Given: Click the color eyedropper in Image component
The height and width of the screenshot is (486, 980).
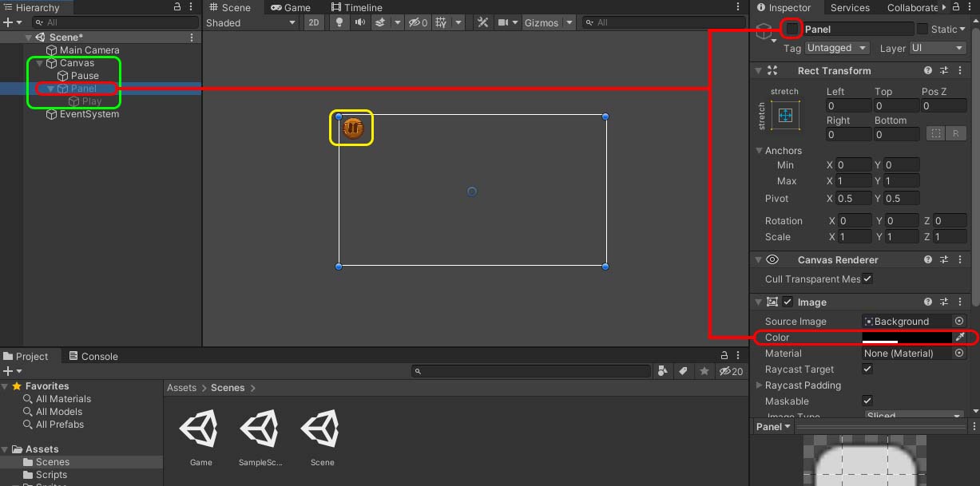Looking at the screenshot, I should pyautogui.click(x=960, y=338).
